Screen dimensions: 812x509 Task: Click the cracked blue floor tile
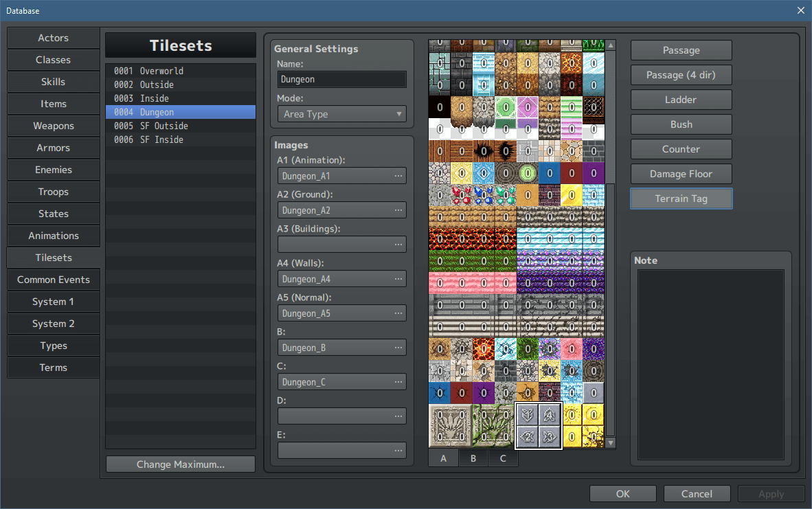click(440, 393)
